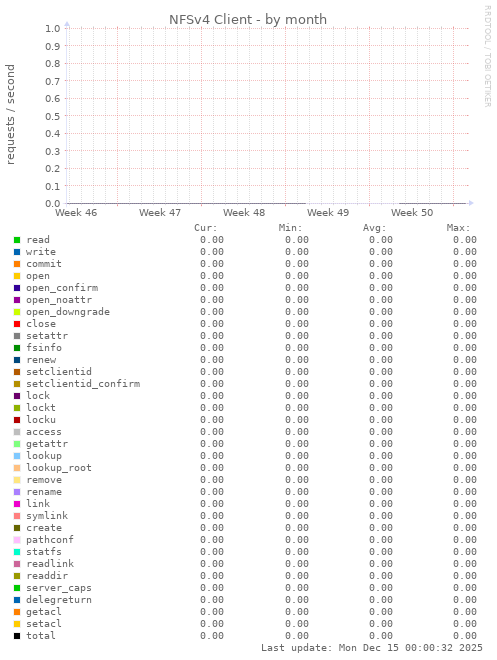
Task: Click the Last update timestamp text
Action: pyautogui.click(x=372, y=648)
